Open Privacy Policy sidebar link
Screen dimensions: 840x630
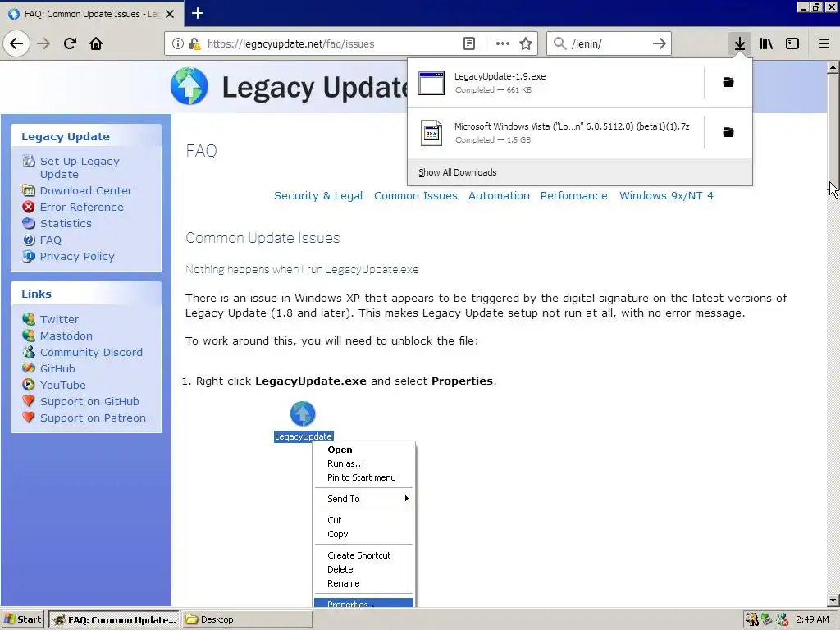[x=77, y=257]
